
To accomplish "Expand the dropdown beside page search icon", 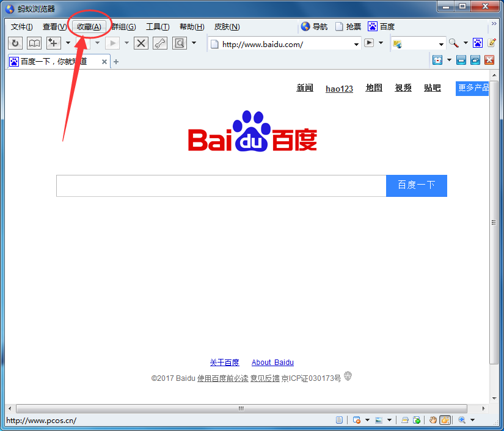I will [x=194, y=43].
